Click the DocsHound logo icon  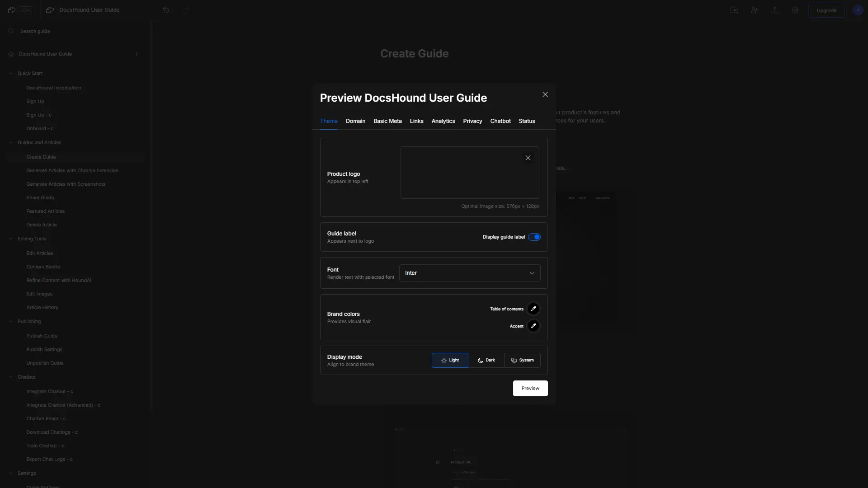12,10
